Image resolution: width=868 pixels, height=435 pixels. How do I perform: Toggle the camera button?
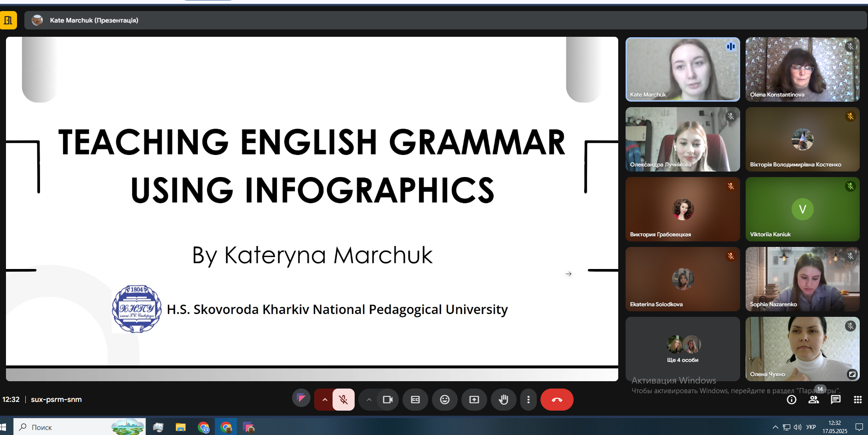tap(388, 400)
